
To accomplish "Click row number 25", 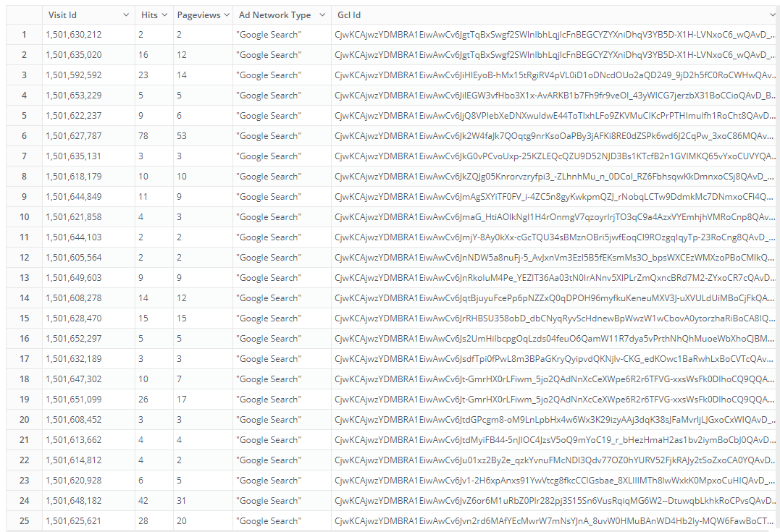I will (24, 521).
